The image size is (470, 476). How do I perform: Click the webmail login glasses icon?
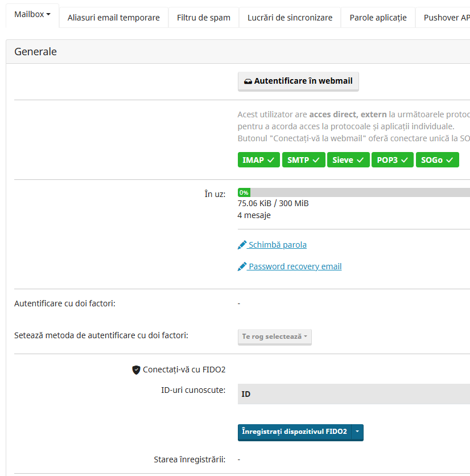coord(248,81)
